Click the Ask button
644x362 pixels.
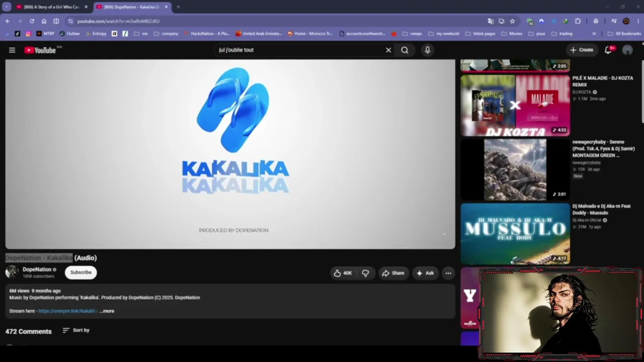425,273
